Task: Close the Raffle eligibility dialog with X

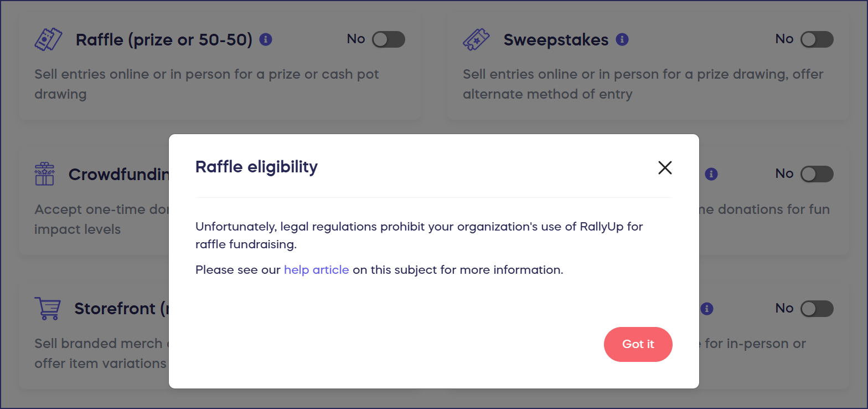Action: pyautogui.click(x=665, y=167)
